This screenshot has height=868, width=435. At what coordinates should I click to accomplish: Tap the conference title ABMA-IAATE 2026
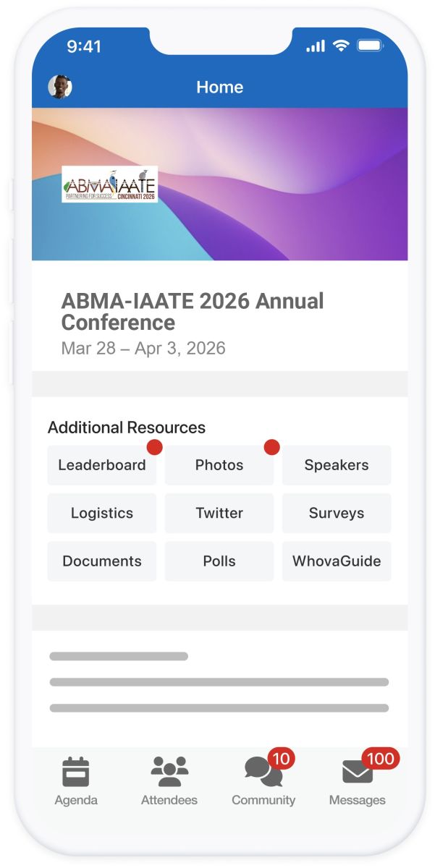coord(193,312)
